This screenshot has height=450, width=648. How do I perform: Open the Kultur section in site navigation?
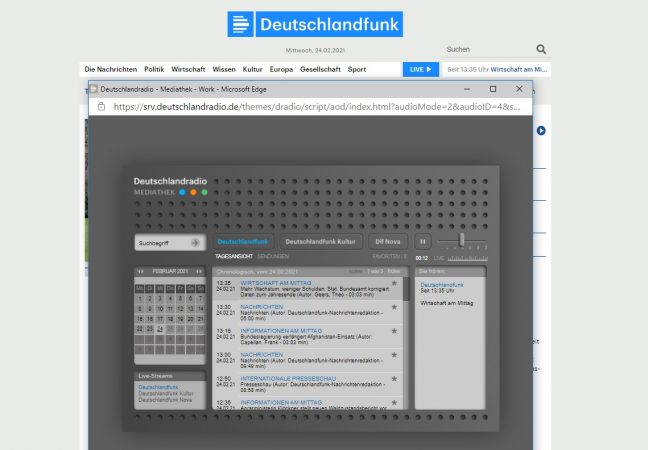[253, 69]
